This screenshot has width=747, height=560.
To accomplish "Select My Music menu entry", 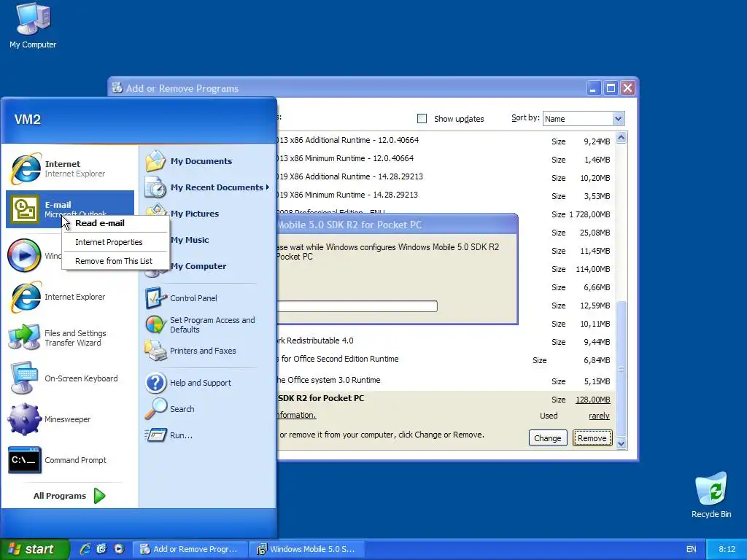I will (x=190, y=240).
